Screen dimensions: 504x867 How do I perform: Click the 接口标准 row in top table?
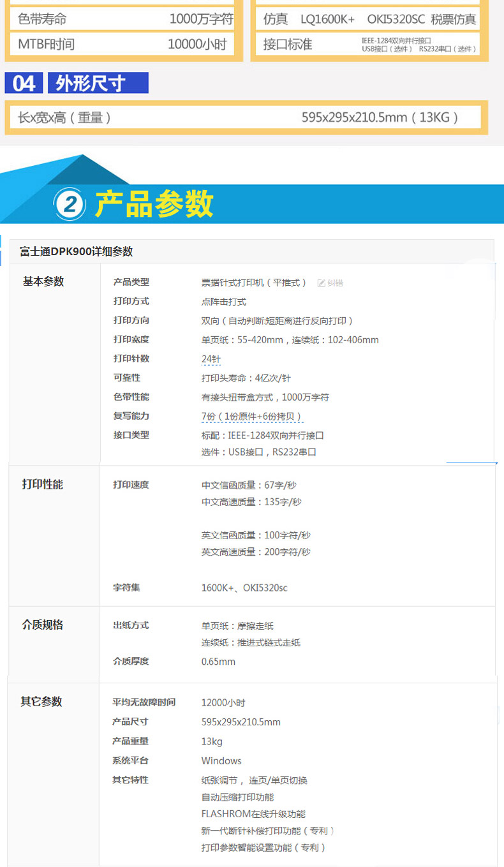click(288, 45)
